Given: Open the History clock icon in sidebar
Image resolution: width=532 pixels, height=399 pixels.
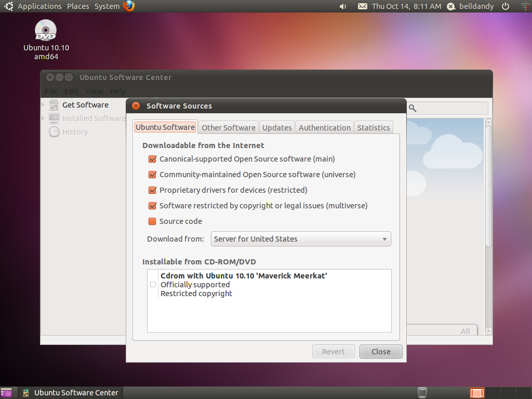Looking at the screenshot, I should click(54, 131).
